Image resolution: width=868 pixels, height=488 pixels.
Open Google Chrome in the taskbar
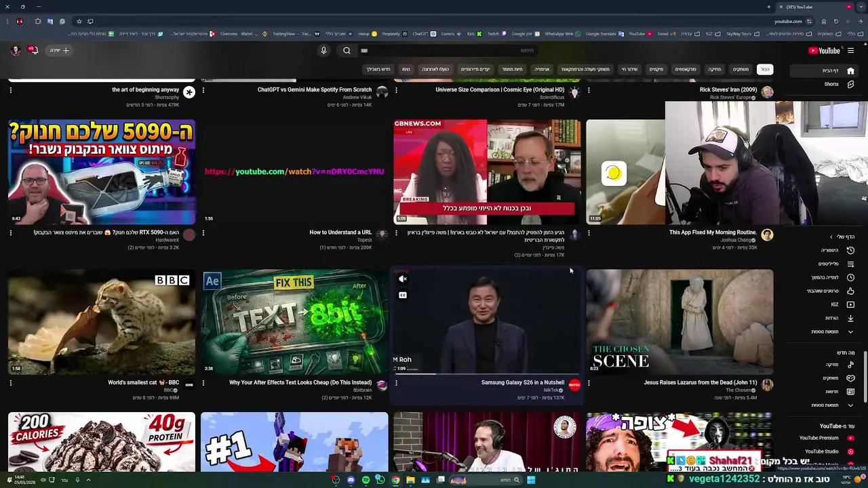pos(395,480)
